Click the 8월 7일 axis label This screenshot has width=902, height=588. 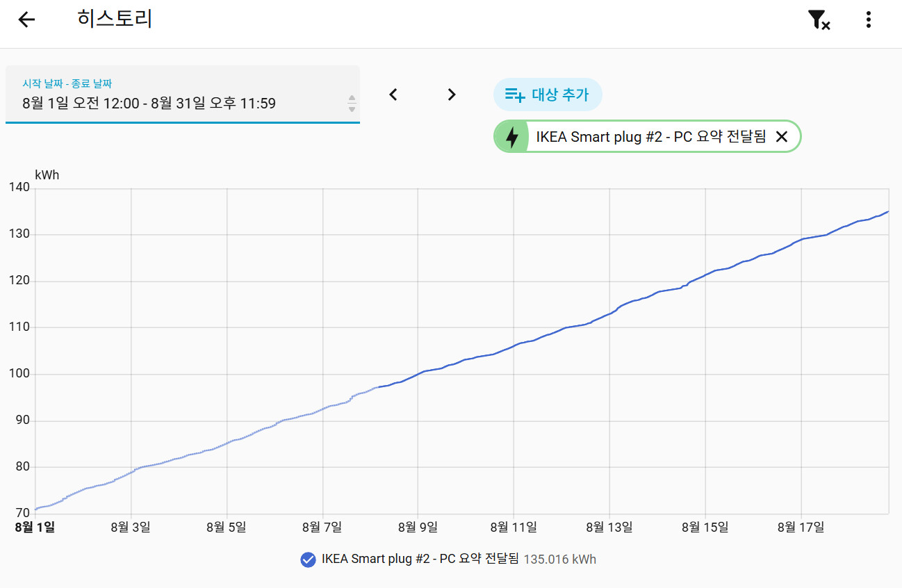(x=322, y=527)
